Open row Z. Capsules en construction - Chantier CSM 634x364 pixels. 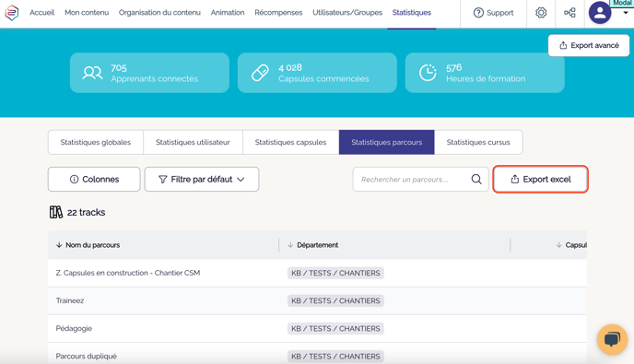(x=317, y=273)
